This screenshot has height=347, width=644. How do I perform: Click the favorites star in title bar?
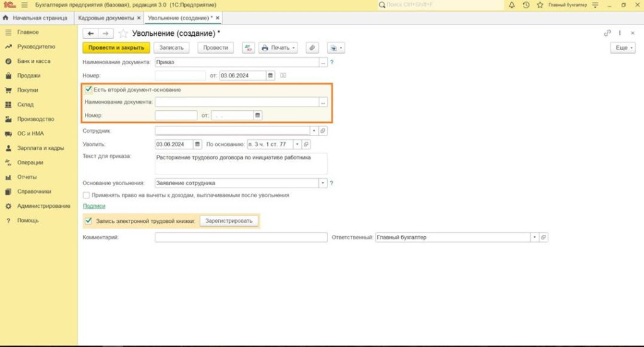pos(540,5)
